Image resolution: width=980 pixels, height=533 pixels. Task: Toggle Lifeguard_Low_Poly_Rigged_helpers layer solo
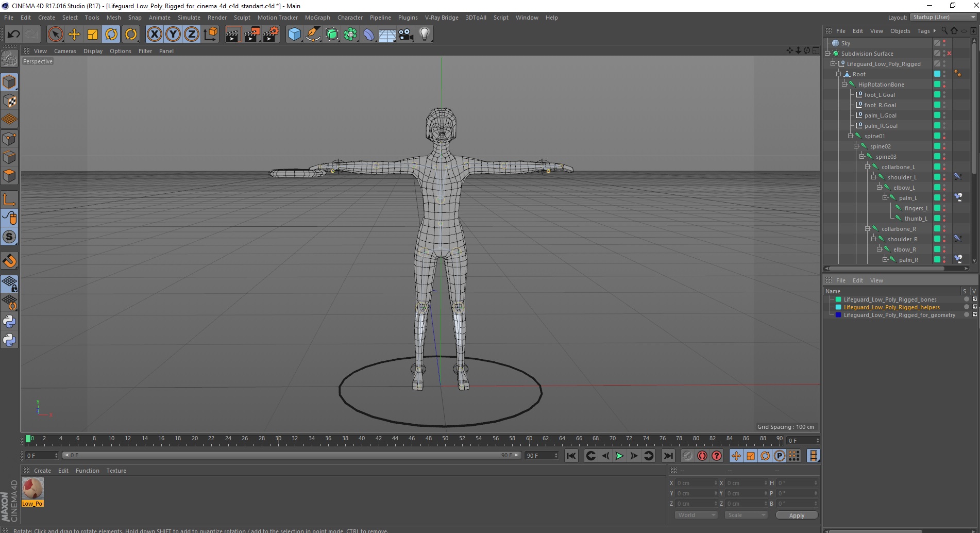tap(967, 307)
